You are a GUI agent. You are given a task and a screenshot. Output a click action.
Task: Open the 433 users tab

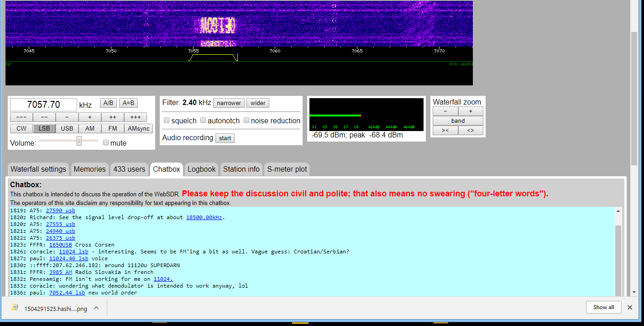[129, 169]
